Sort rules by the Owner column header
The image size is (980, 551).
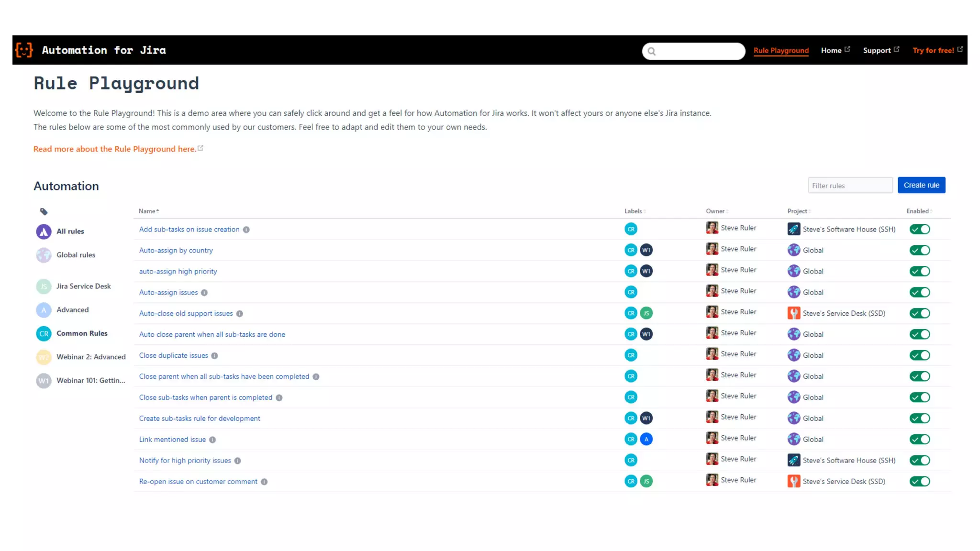point(716,211)
